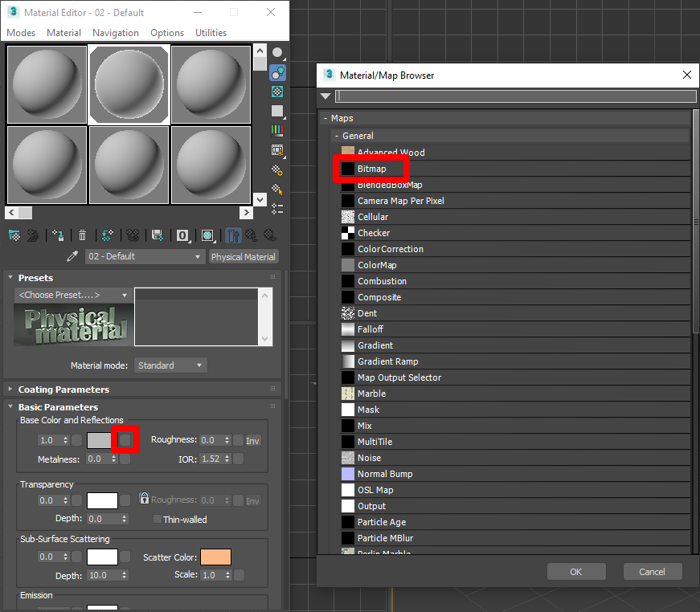The width and height of the screenshot is (700, 612).
Task: Enable Thin-walled checkbox
Action: [x=158, y=519]
